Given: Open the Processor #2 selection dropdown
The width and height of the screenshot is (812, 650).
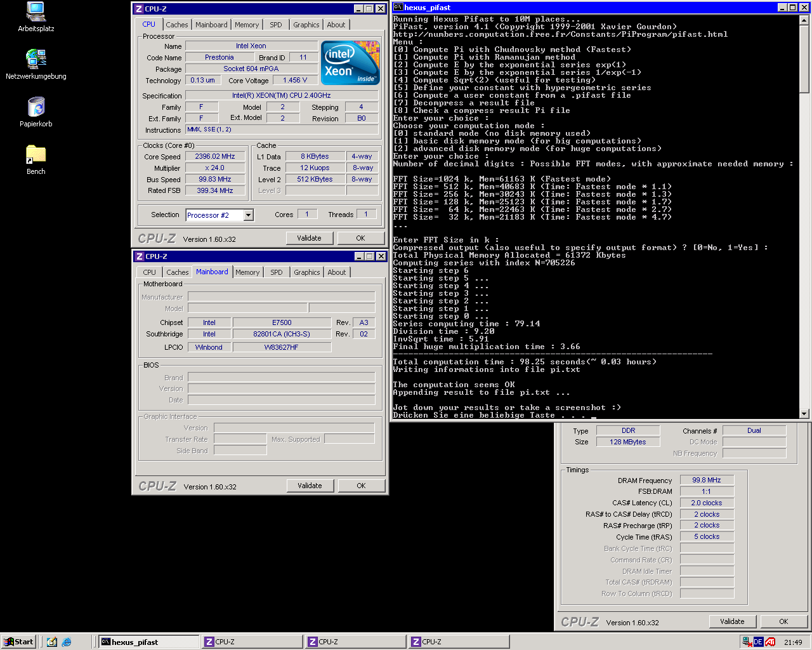Looking at the screenshot, I should [249, 215].
